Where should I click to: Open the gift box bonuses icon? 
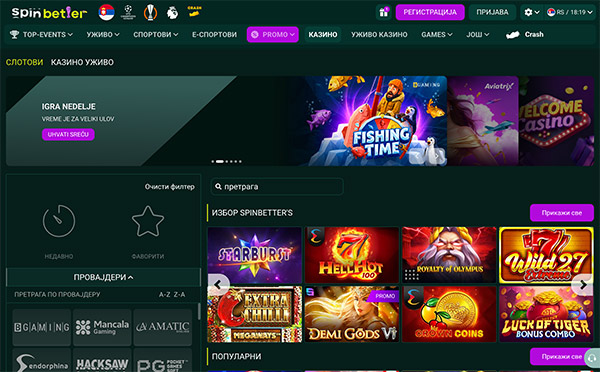pyautogui.click(x=383, y=12)
